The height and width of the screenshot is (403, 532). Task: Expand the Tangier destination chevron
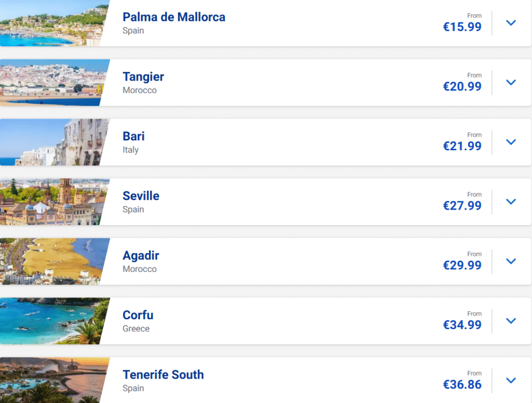coord(511,82)
